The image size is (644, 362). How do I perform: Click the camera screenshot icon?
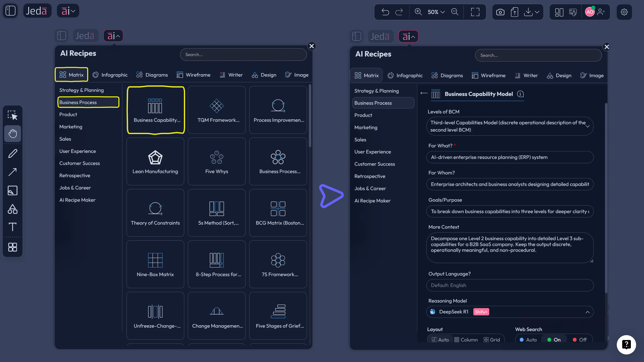click(x=500, y=12)
